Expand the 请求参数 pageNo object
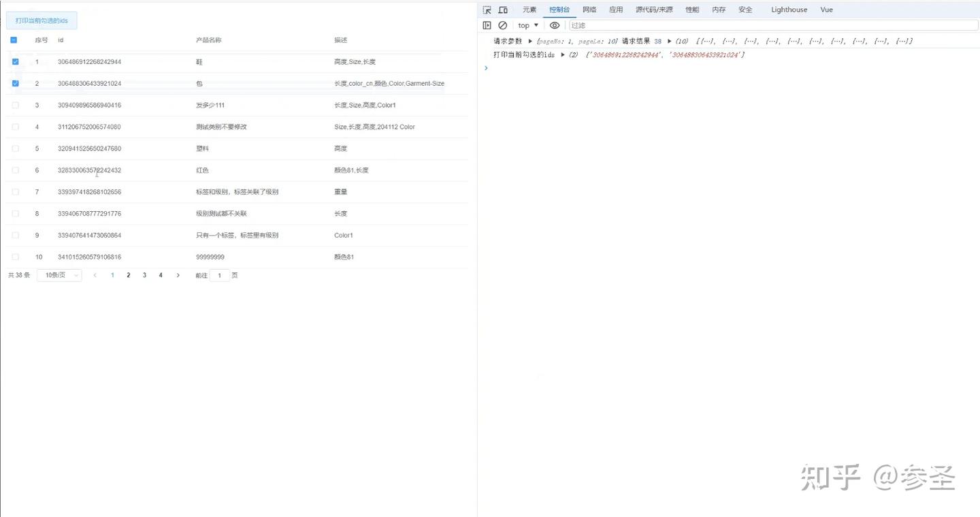 pyautogui.click(x=530, y=41)
